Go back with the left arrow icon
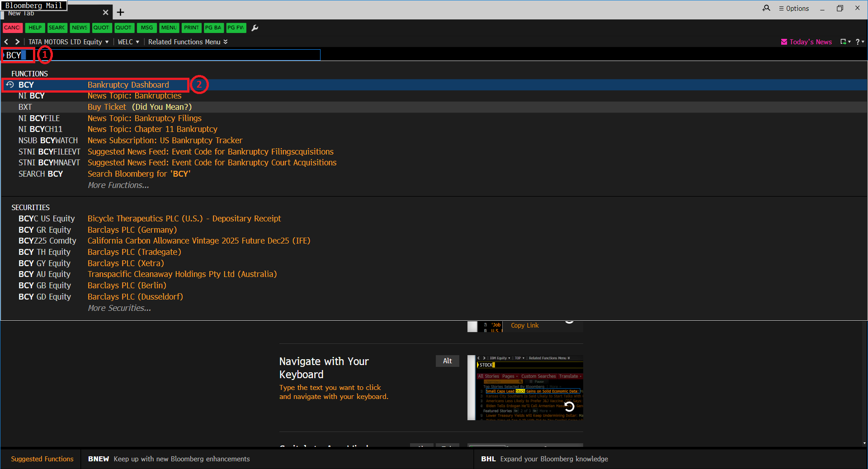This screenshot has height=469, width=868. 6,42
